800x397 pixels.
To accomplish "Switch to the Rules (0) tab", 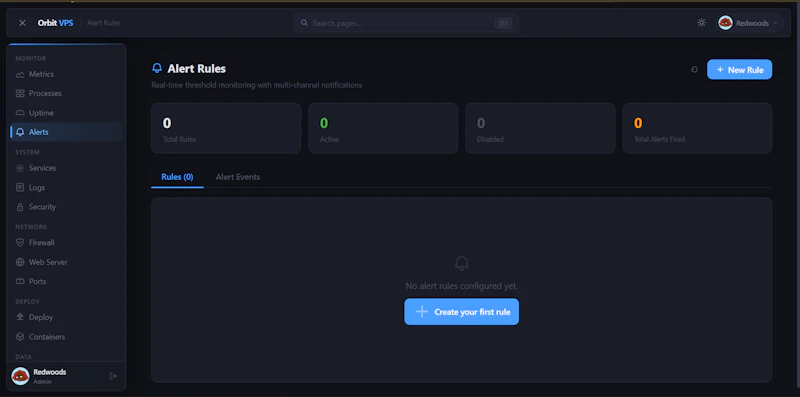I will 177,177.
